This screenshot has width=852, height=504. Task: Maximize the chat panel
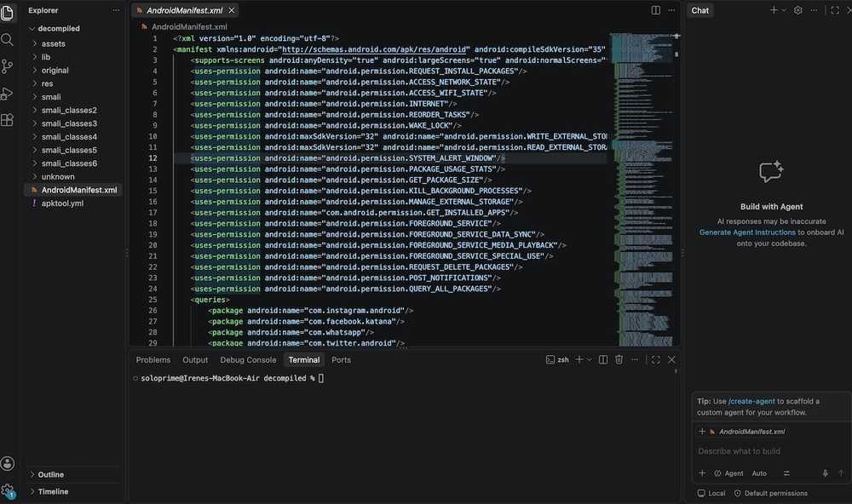pyautogui.click(x=835, y=10)
